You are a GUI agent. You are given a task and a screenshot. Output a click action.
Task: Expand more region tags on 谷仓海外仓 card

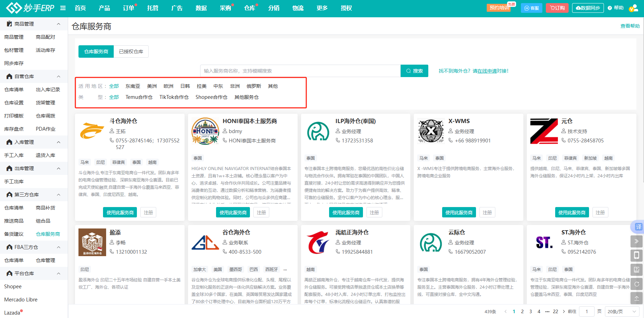click(285, 270)
